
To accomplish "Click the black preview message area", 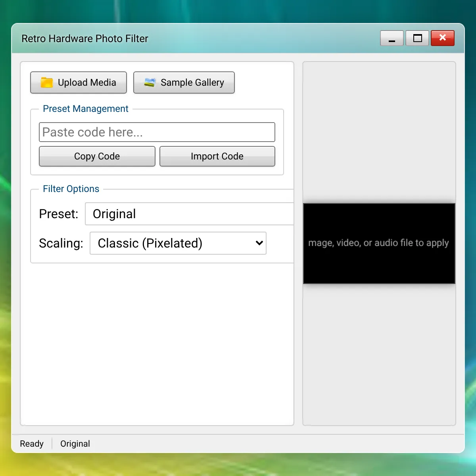I will click(x=379, y=244).
